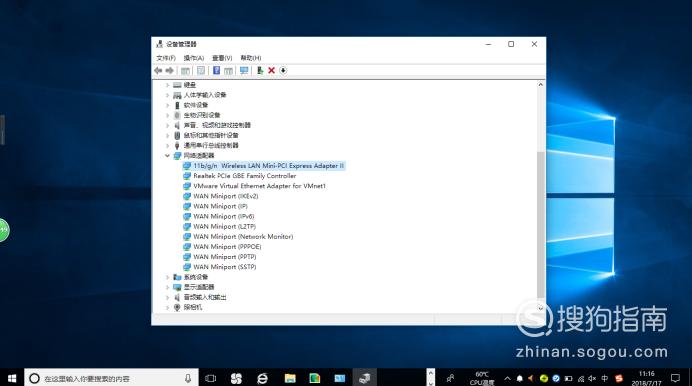The height and width of the screenshot is (386, 692).
Task: Click the red X uninstall device icon
Action: pos(271,71)
